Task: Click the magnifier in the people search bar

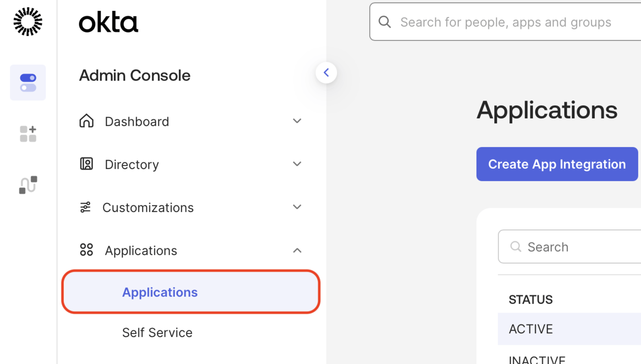Action: (x=385, y=22)
